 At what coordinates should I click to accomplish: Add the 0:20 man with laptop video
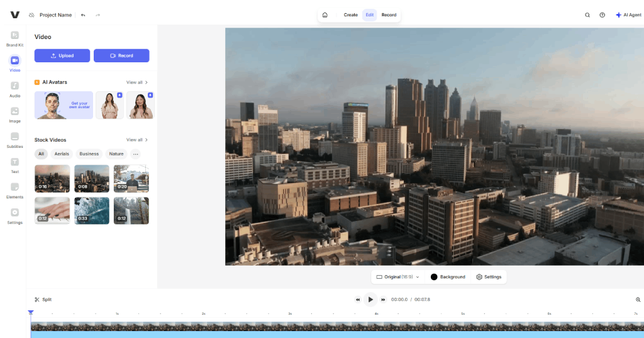[x=131, y=179]
